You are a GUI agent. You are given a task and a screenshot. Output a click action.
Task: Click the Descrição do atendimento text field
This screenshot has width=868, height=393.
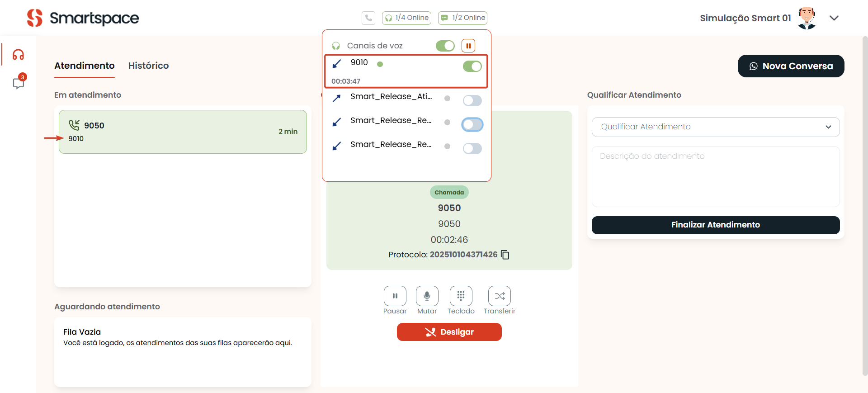pos(715,176)
